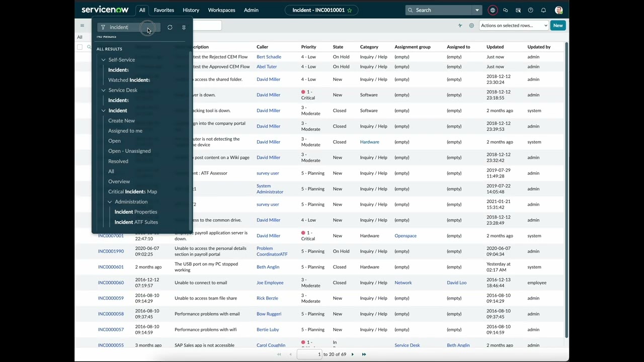The height and width of the screenshot is (362, 644).
Task: Open the help question mark icon
Action: coord(530,10)
